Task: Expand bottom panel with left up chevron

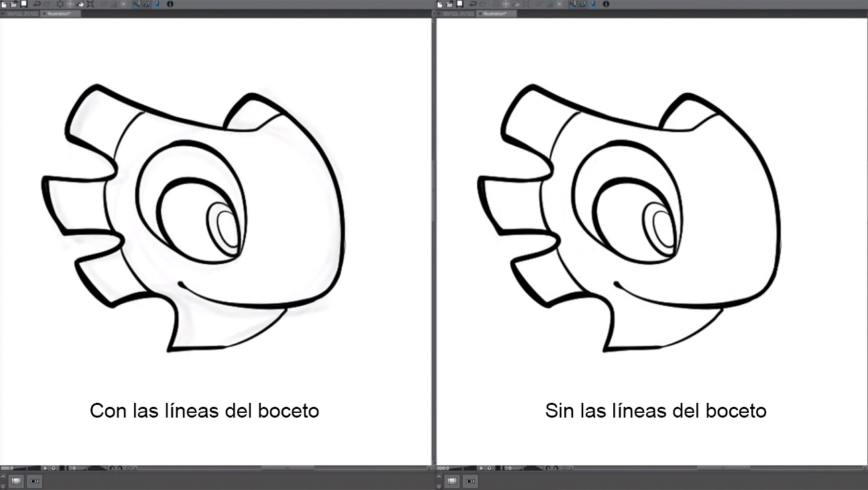Action: pyautogui.click(x=2, y=477)
